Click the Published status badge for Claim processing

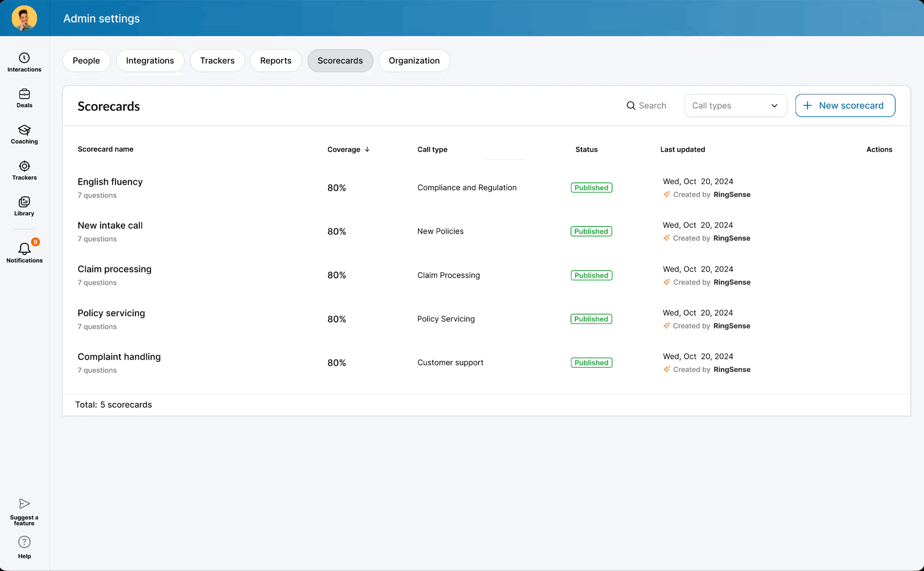pyautogui.click(x=591, y=275)
